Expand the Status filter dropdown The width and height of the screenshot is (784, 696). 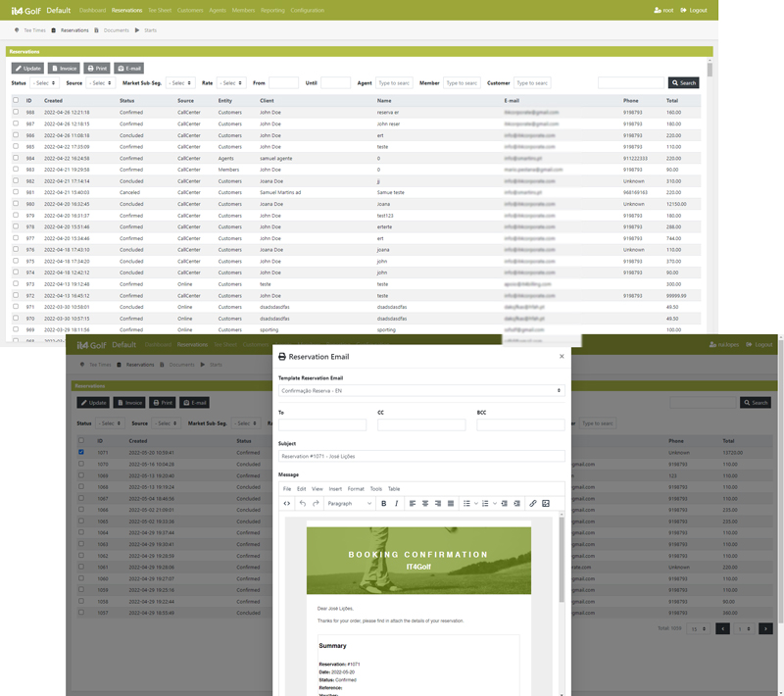point(44,83)
